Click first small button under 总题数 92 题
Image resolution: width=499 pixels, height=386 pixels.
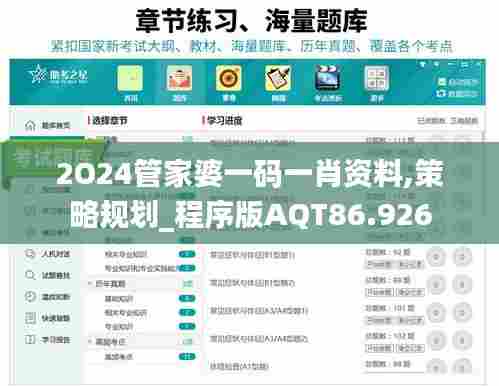tap(379, 265)
